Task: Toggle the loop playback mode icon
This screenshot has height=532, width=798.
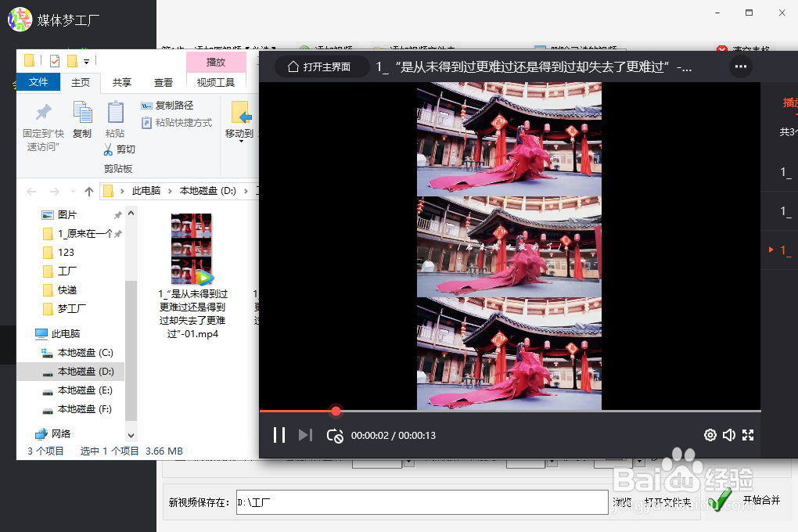Action: point(335,436)
